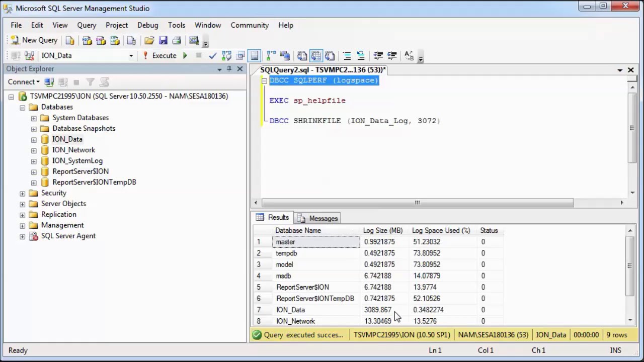Expand the ION_Data database node
Viewport: 644px width, 362px height.
(x=34, y=140)
